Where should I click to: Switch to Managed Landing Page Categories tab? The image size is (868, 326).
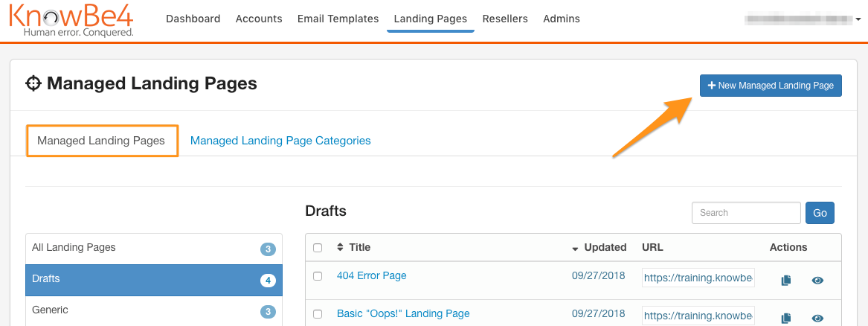[x=280, y=141]
